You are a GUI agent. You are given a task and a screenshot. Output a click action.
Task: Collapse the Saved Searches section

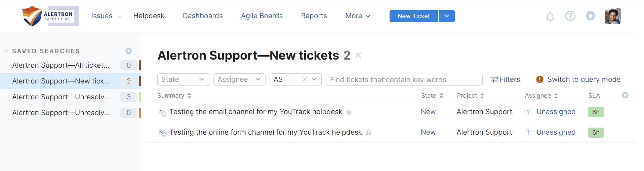tap(6, 51)
